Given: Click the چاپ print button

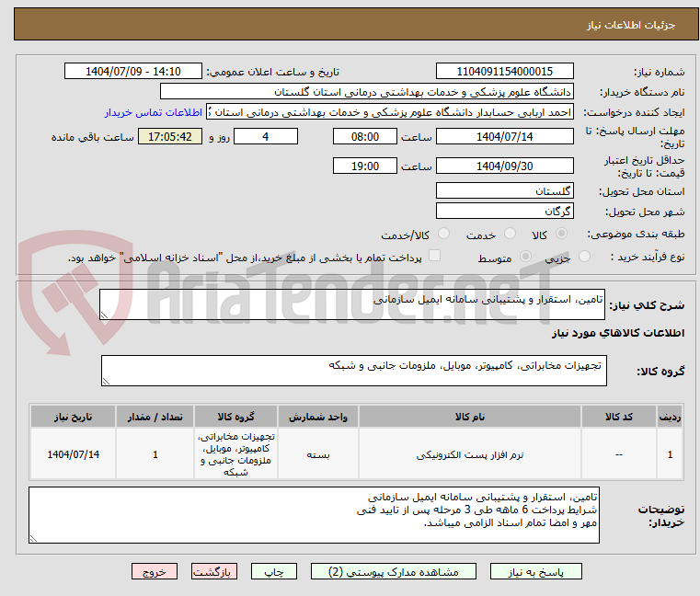Looking at the screenshot, I should tap(274, 571).
